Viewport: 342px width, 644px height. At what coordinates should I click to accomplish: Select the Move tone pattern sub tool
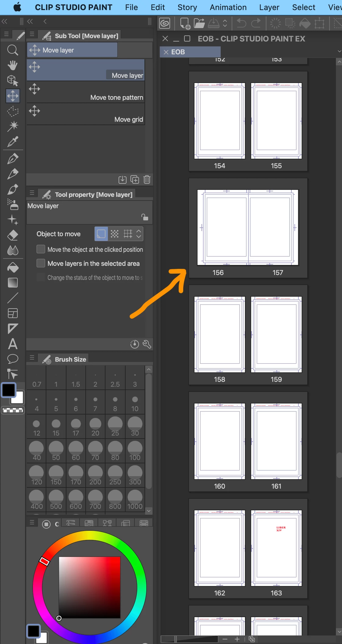tap(86, 92)
